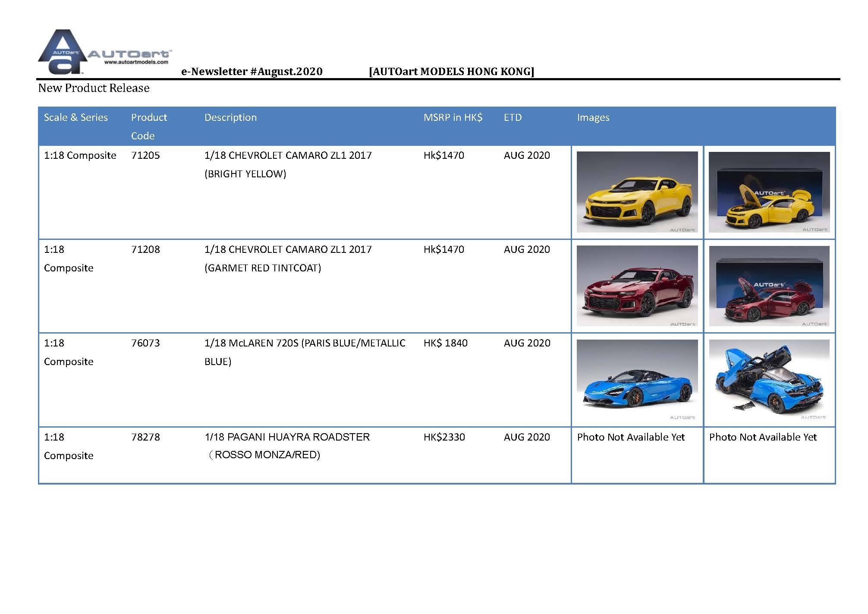Click 1:18 Composite in the 71205 row
This screenshot has width=868, height=614.
(x=80, y=155)
